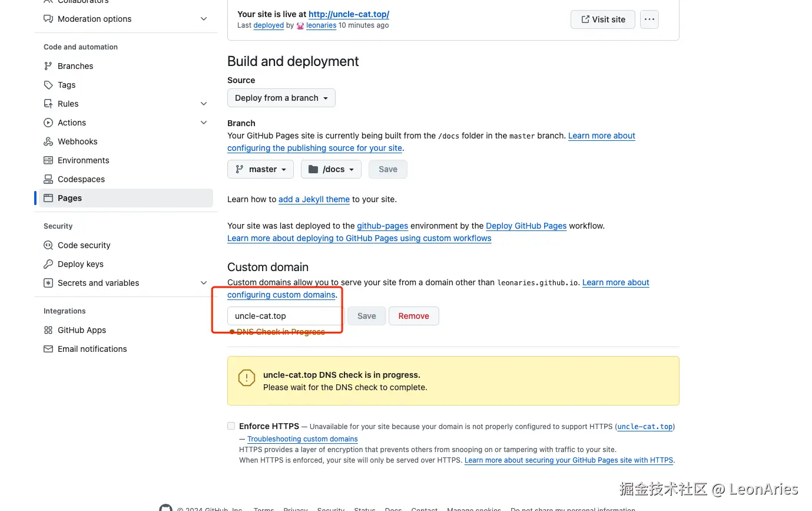This screenshot has width=812, height=511.
Task: Expand the Actions submenu chevron
Action: pyautogui.click(x=204, y=123)
